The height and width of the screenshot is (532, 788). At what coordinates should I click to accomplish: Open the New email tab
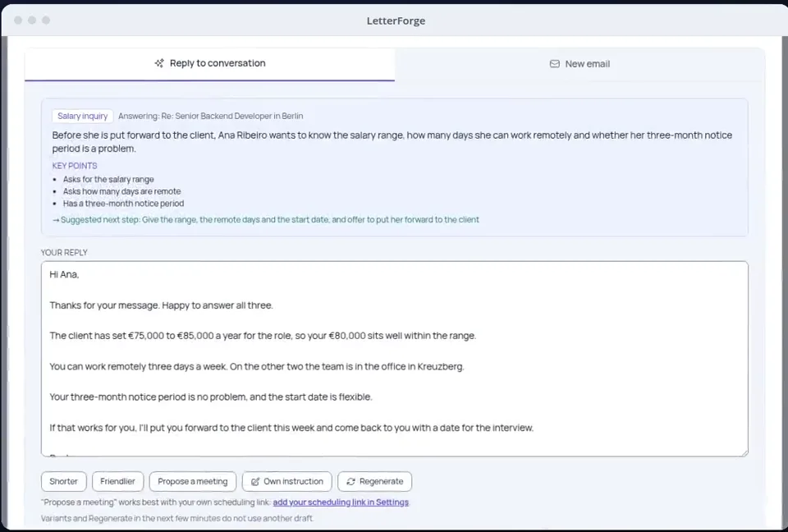[x=580, y=64]
